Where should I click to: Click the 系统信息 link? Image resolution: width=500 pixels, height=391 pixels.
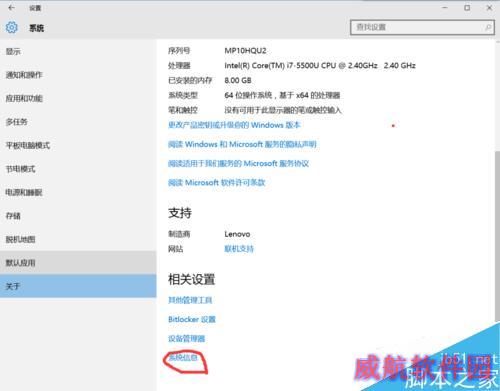click(x=183, y=358)
